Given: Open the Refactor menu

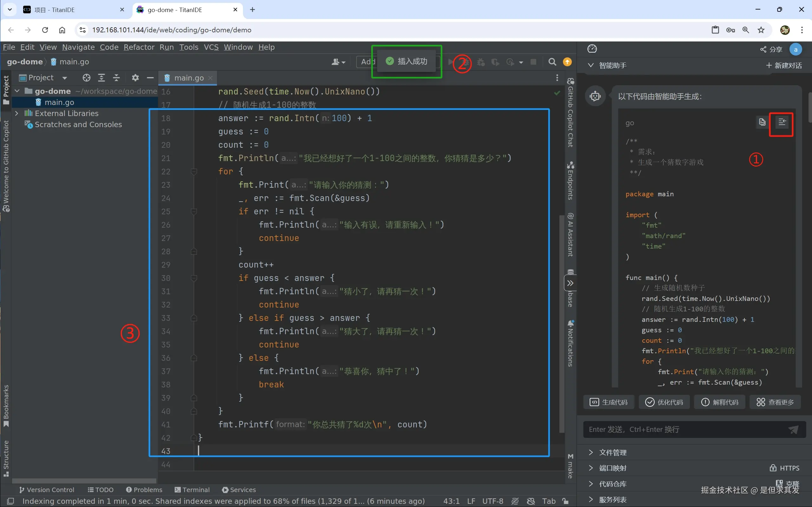Looking at the screenshot, I should pyautogui.click(x=139, y=47).
